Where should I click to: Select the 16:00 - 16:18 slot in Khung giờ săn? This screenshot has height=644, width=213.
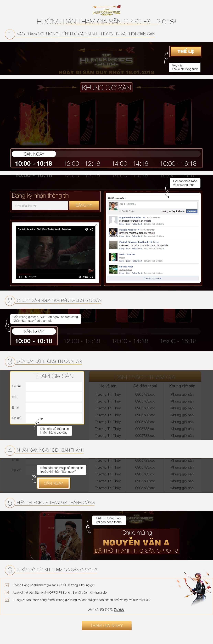point(178,163)
